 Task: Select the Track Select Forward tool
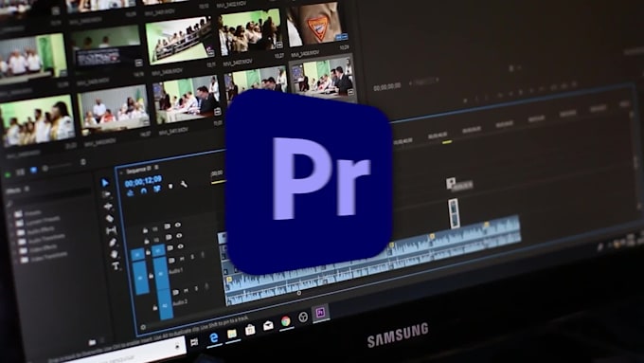106,194
